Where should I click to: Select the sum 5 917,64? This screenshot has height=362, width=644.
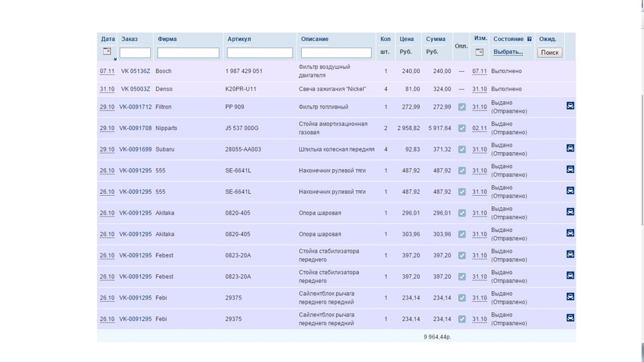click(x=439, y=128)
